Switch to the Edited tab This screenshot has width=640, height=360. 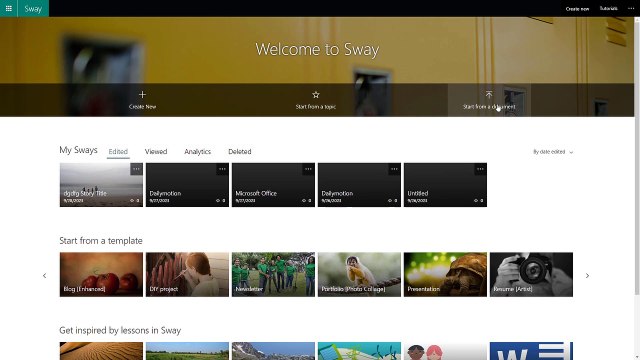(118, 151)
